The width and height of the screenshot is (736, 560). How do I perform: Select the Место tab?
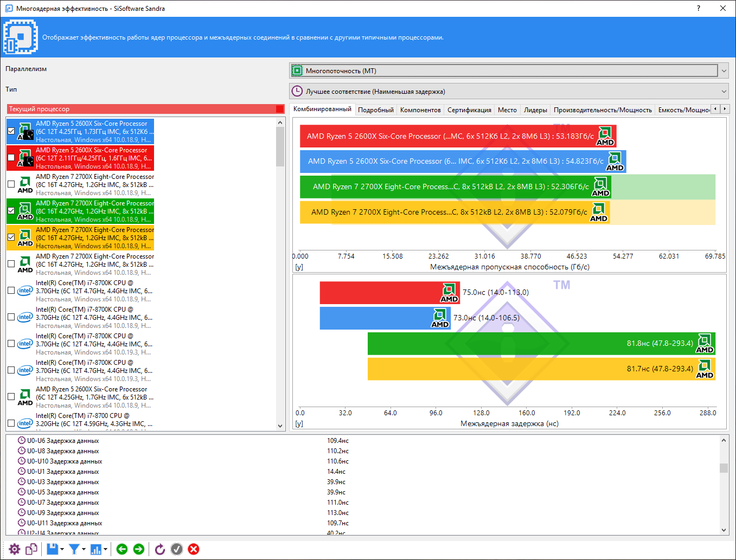507,110
